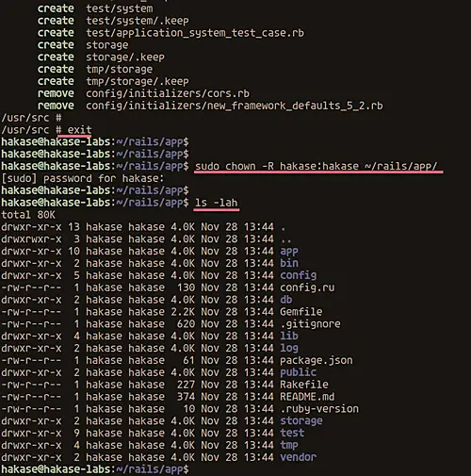Click 'test/application_system_test_case.rb' path
This screenshot has width=471, height=476.
pyautogui.click(x=195, y=33)
